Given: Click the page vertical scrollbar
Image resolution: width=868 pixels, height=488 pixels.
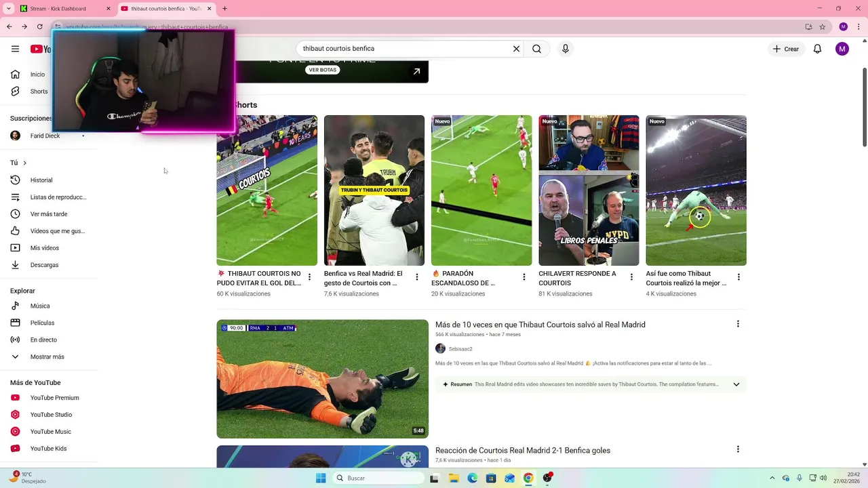Looking at the screenshot, I should [x=864, y=106].
